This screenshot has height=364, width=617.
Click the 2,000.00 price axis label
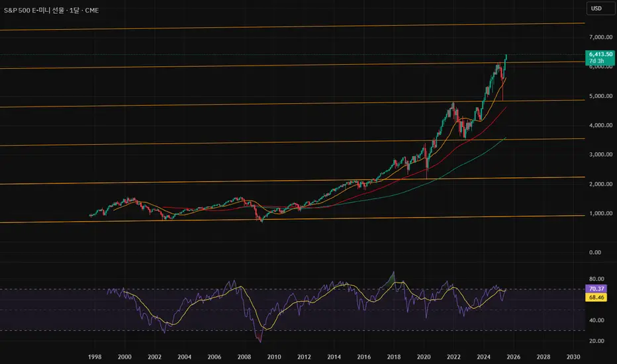600,184
